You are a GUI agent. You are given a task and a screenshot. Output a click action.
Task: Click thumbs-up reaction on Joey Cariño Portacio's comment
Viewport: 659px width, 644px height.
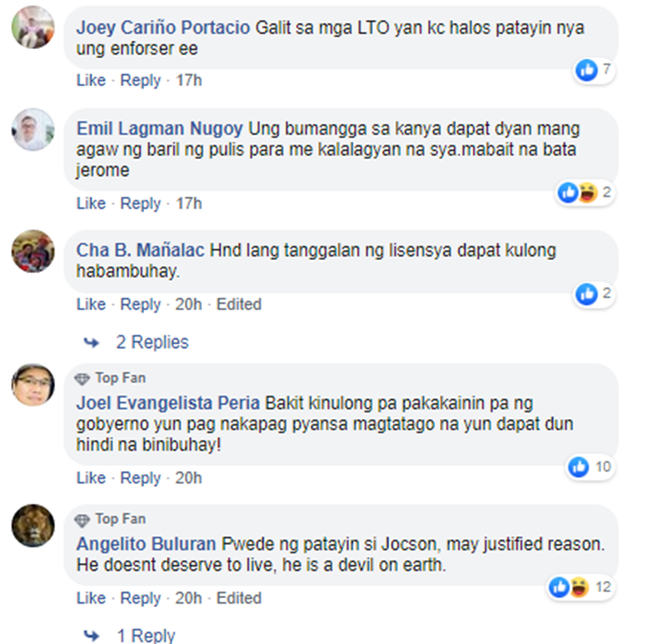[x=587, y=69]
